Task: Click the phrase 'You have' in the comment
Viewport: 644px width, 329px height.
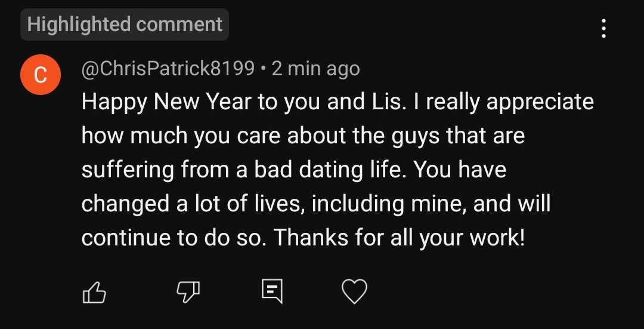Action: (x=460, y=170)
